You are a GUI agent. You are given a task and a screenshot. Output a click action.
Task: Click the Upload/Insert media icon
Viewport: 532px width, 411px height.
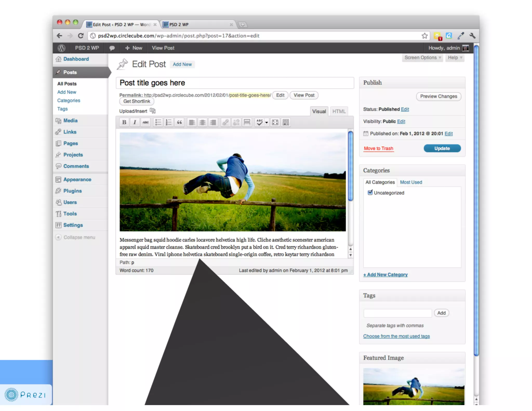coord(152,111)
